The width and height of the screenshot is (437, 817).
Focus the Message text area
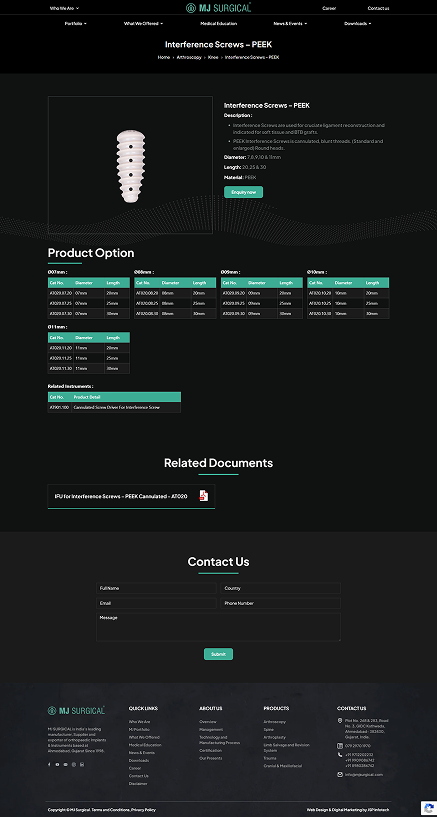[218, 627]
